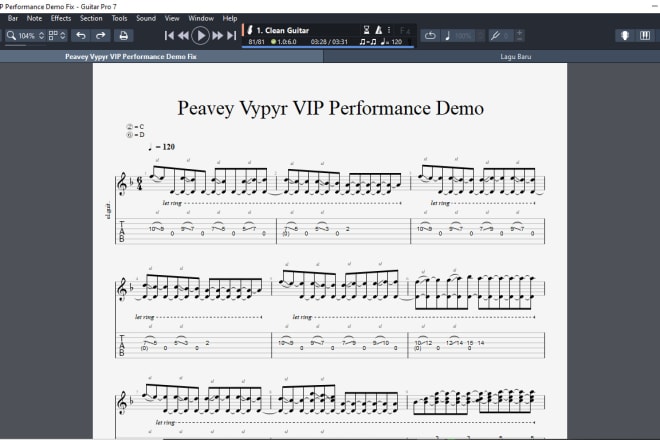Click the green playback status dot at 1.0:6.0
Image resolution: width=660 pixels, height=440 pixels.
coord(273,42)
